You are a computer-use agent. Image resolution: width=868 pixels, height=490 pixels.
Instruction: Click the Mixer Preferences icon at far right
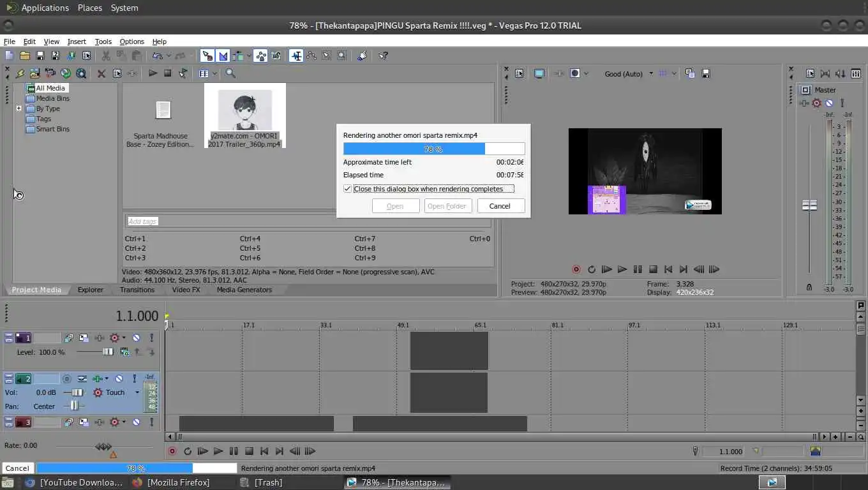[x=856, y=73]
